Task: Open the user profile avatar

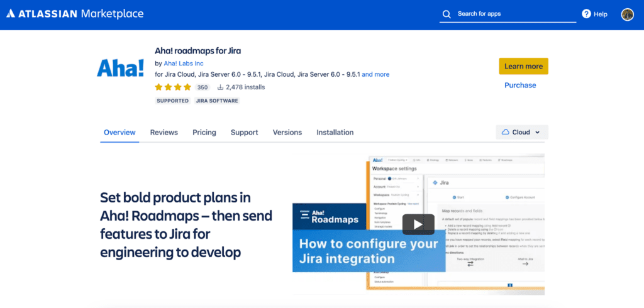Action: pyautogui.click(x=627, y=14)
